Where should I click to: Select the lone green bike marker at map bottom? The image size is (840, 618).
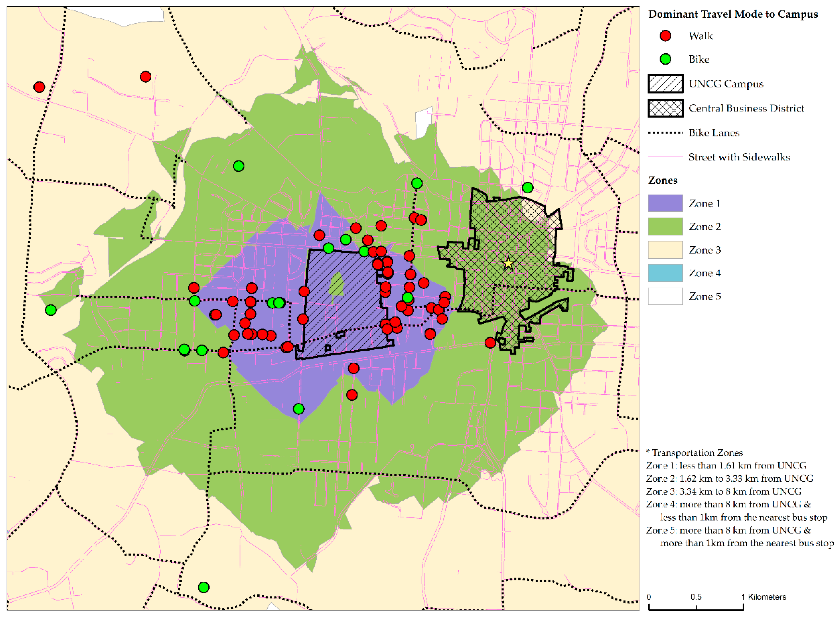pyautogui.click(x=204, y=587)
